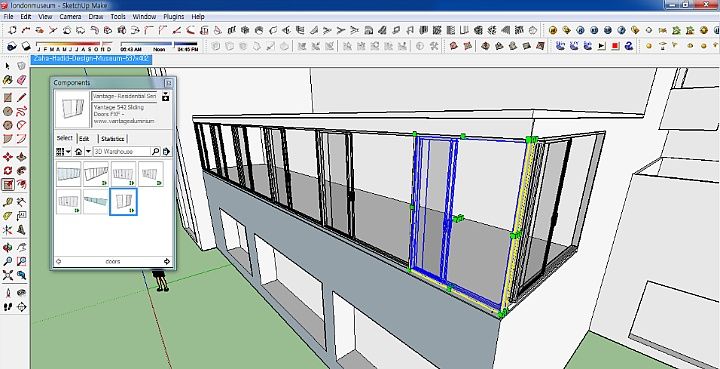Image resolution: width=720 pixels, height=369 pixels.
Task: Switch to the Statistics tab in Components
Action: coord(112,139)
